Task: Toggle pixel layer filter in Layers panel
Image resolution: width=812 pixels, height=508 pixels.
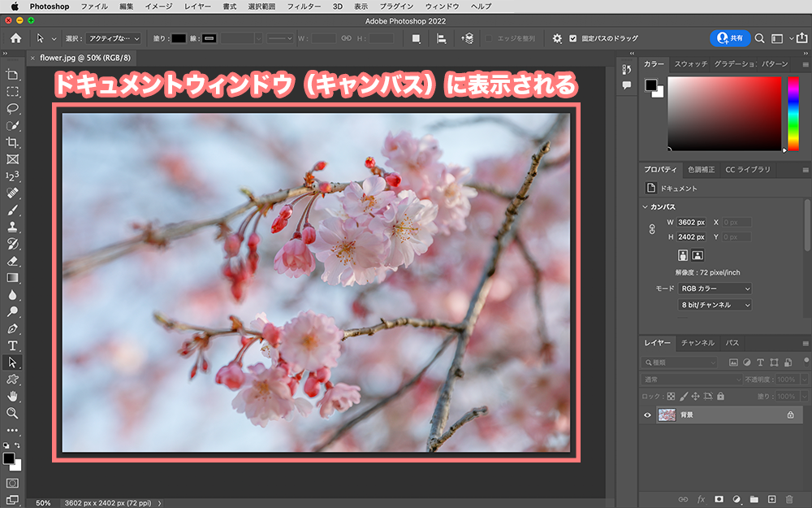Action: point(733,363)
